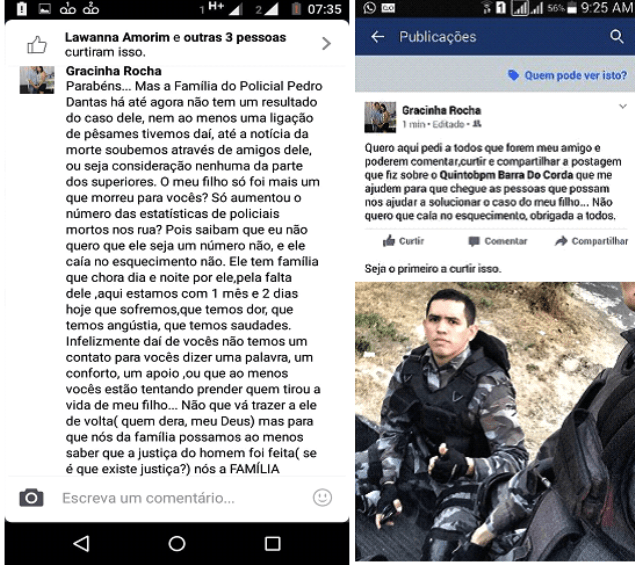Open likes list via right chevron arrow

click(326, 43)
